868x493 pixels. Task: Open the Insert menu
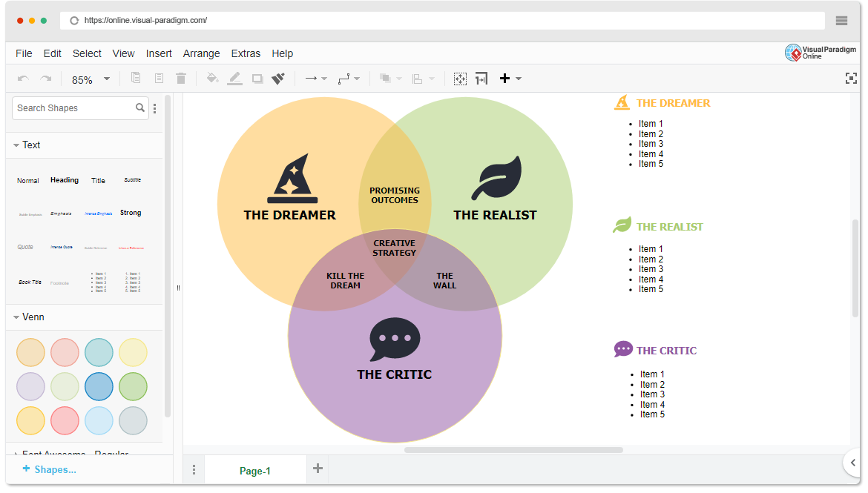[159, 53]
